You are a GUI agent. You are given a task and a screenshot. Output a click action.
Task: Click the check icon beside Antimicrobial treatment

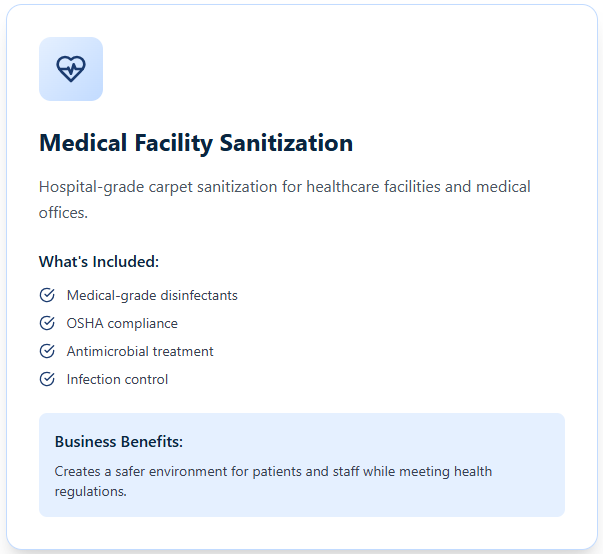pyautogui.click(x=47, y=351)
